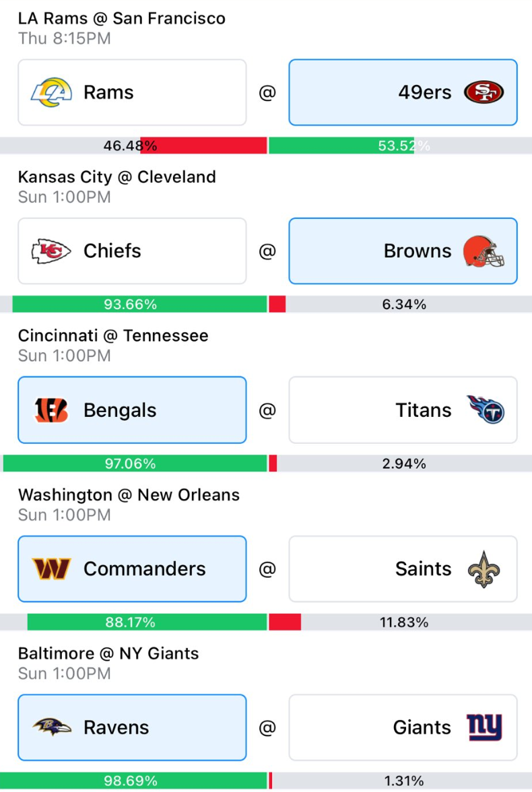Tap the Commanders W logo

point(51,569)
